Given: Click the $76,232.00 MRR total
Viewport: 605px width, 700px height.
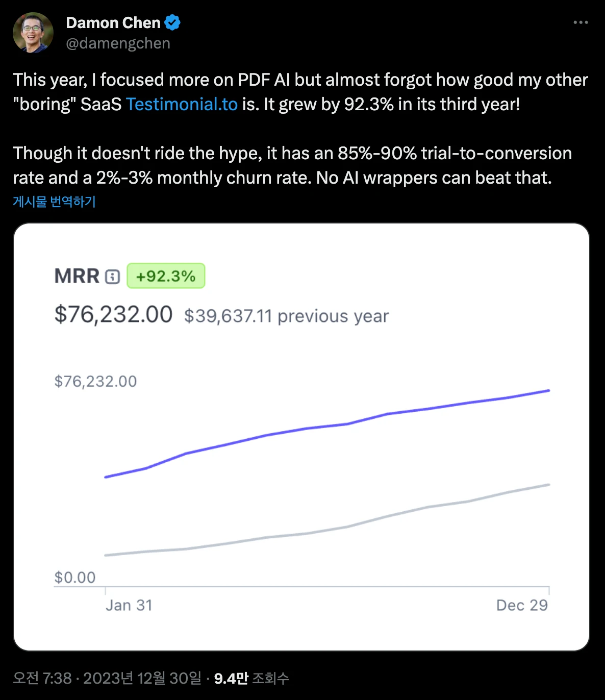Looking at the screenshot, I should pyautogui.click(x=113, y=314).
